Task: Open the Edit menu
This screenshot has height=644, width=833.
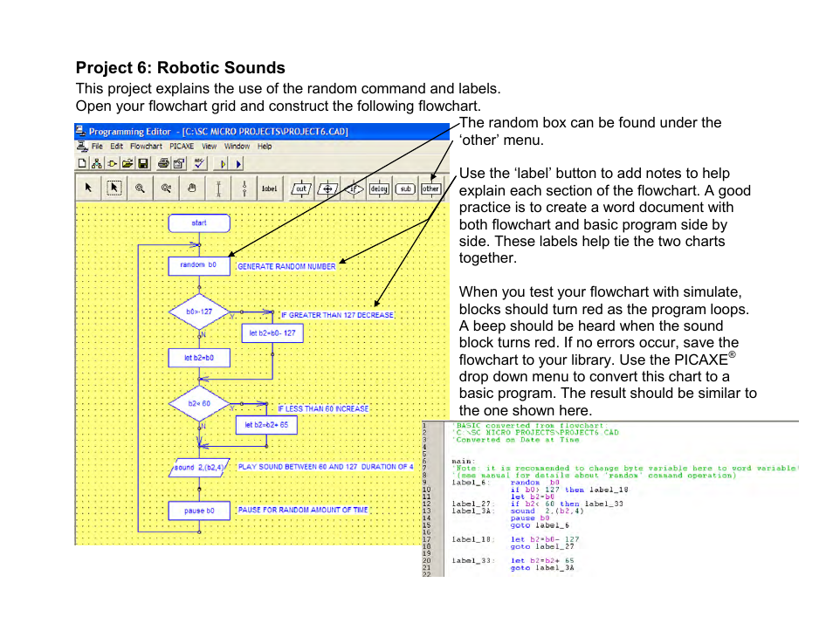Action: pyautogui.click(x=117, y=146)
